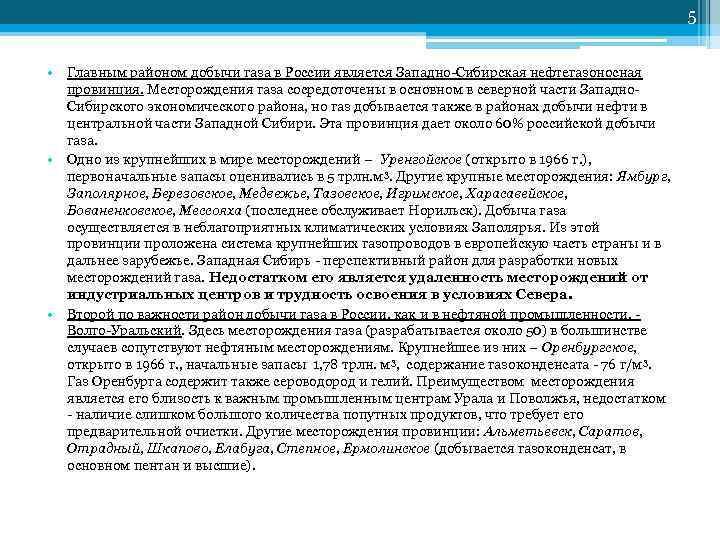Click the italic name 'Шкапово'
720x540 pixels.
click(x=177, y=449)
